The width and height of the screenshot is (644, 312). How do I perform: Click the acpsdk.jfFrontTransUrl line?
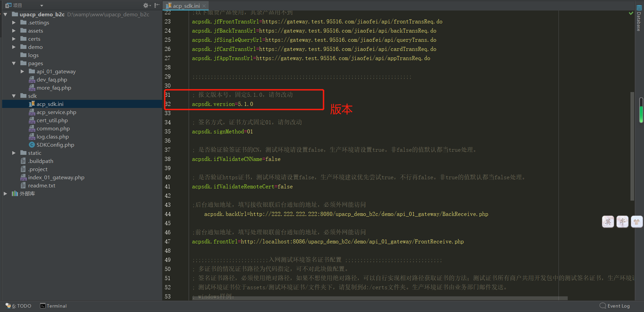tap(317, 22)
